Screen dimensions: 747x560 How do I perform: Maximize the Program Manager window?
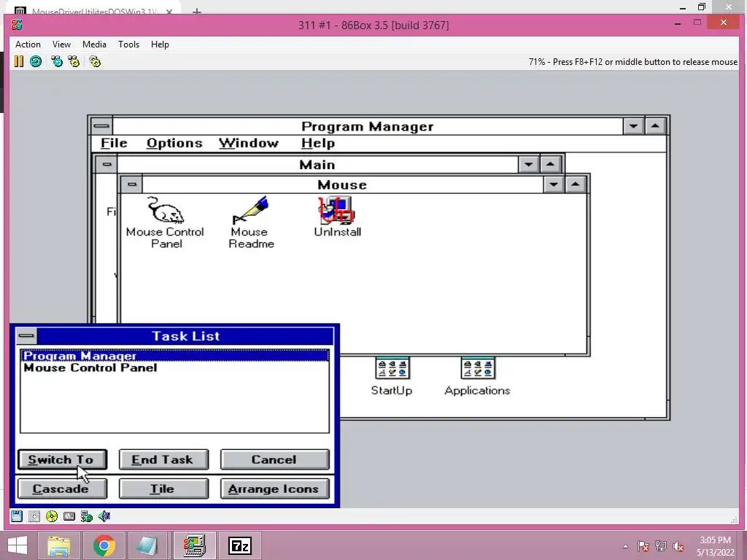[656, 126]
